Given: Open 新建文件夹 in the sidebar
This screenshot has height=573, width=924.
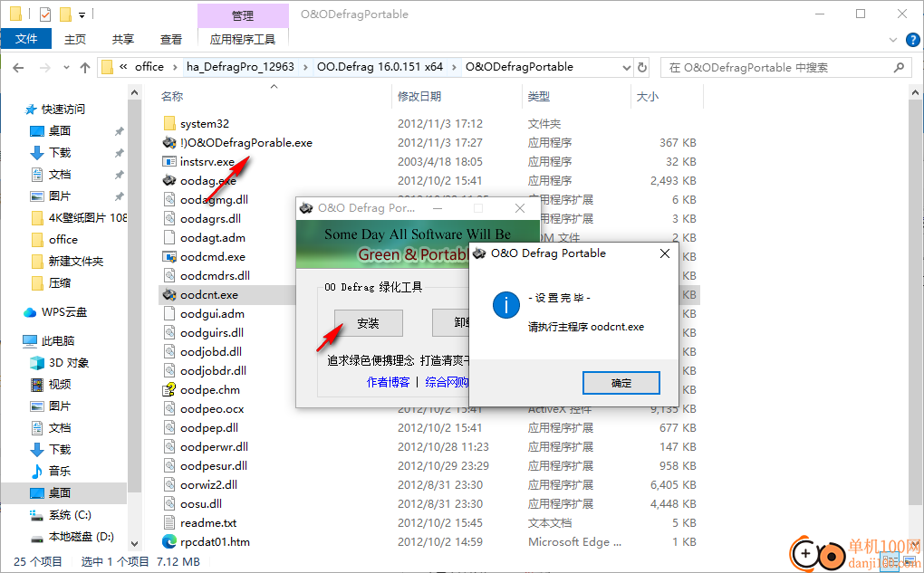Looking at the screenshot, I should tap(76, 261).
